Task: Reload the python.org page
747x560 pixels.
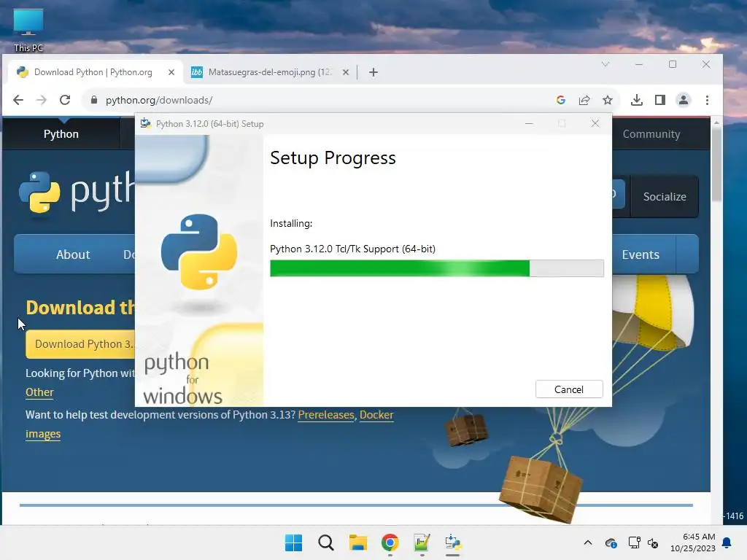Action: pos(65,100)
